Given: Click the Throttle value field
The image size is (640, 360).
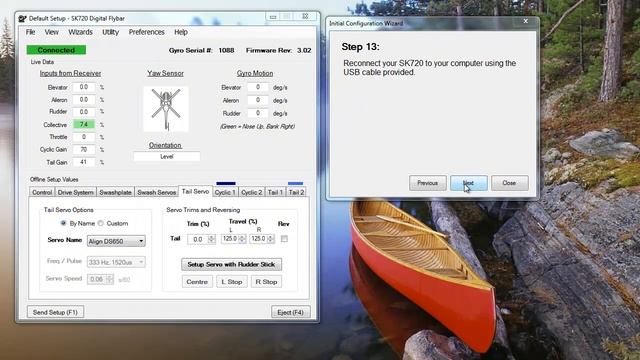Looking at the screenshot, I should [x=84, y=137].
